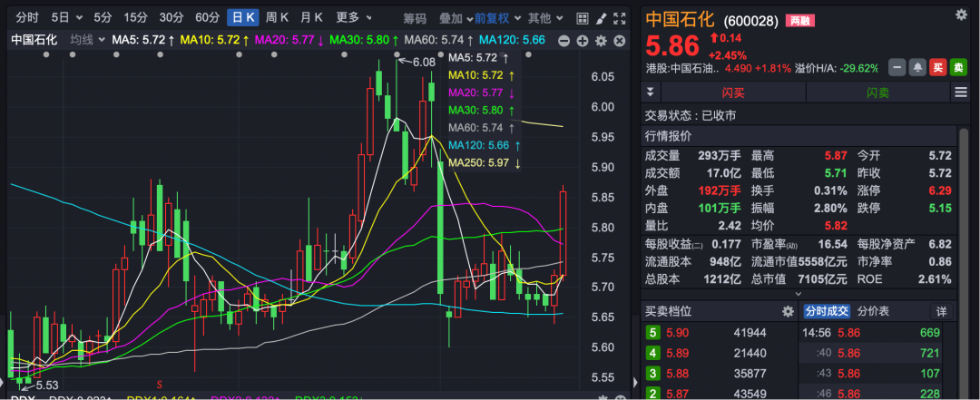This screenshot has height=400, width=980.
Task: Click the 6.08 high price label on the chart
Action: (425, 62)
